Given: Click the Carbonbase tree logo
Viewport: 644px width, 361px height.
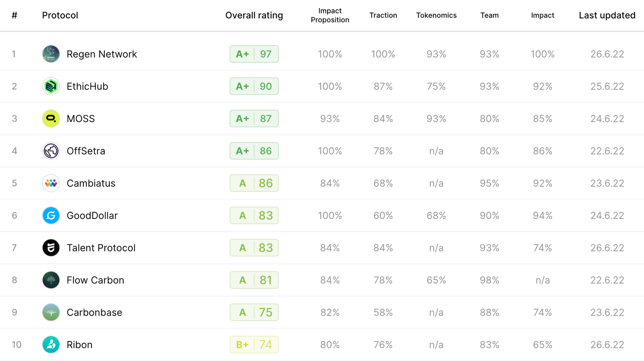Looking at the screenshot, I should 51,312.
